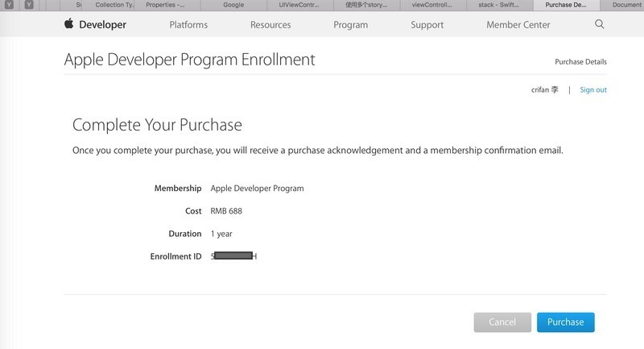Click the Cancel button
Viewport: 644px width, 349px height.
(x=502, y=322)
